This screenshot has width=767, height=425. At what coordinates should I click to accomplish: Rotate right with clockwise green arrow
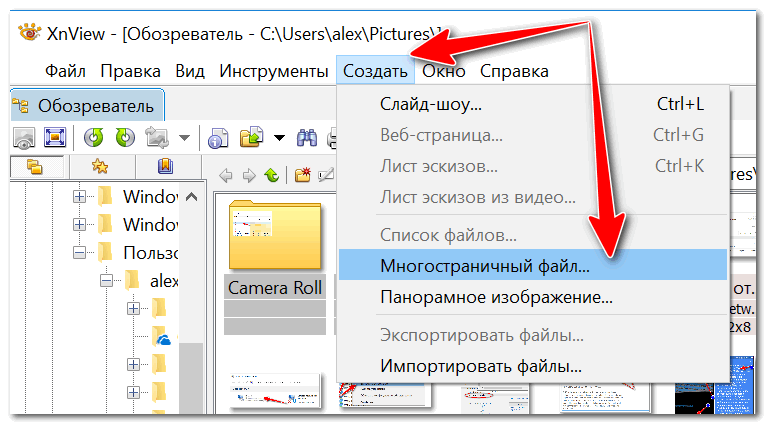click(125, 137)
